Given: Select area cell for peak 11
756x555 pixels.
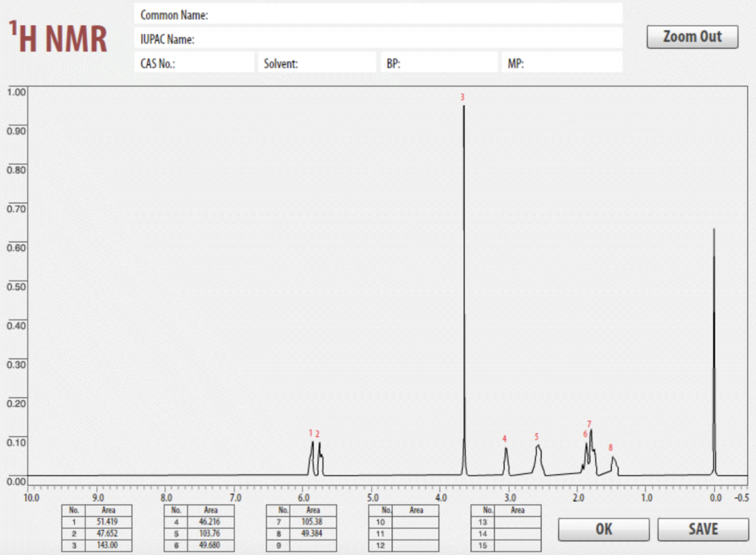Looking at the screenshot, I should [x=415, y=534].
